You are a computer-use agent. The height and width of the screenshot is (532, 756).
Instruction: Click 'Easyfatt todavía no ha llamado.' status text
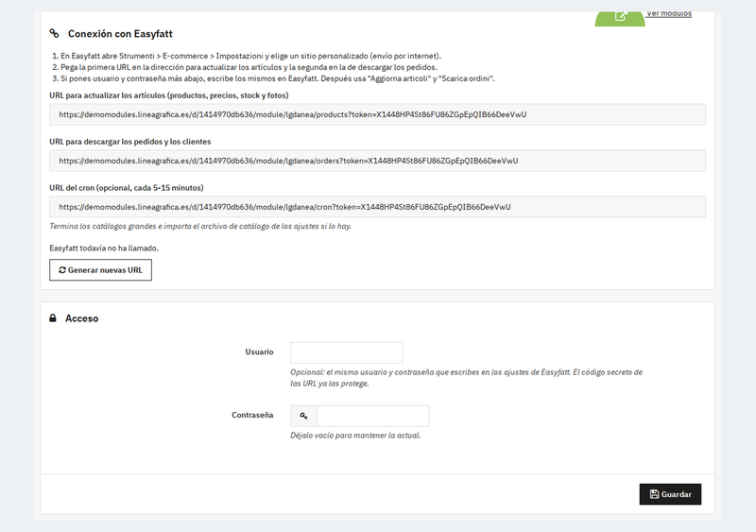pos(104,248)
